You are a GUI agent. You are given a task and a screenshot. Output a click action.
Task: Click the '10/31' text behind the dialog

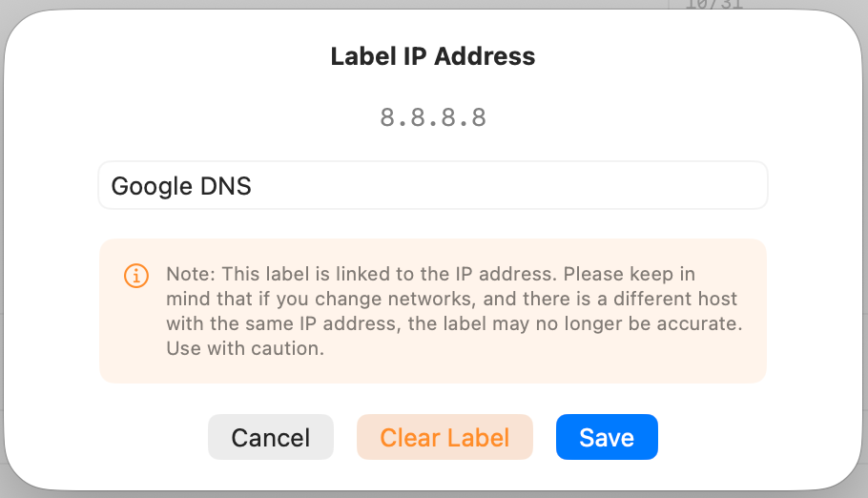[713, 5]
